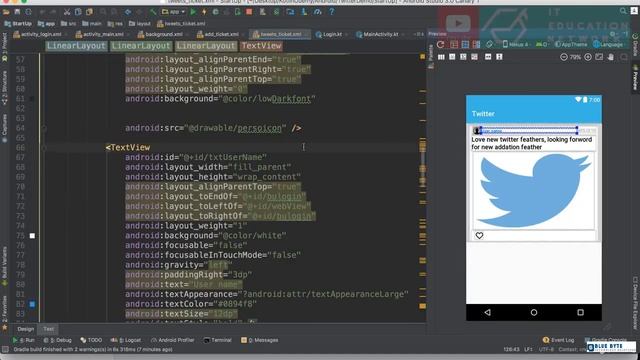Click the zoom-to-fit preview icon
640x360 pixels.
click(599, 57)
